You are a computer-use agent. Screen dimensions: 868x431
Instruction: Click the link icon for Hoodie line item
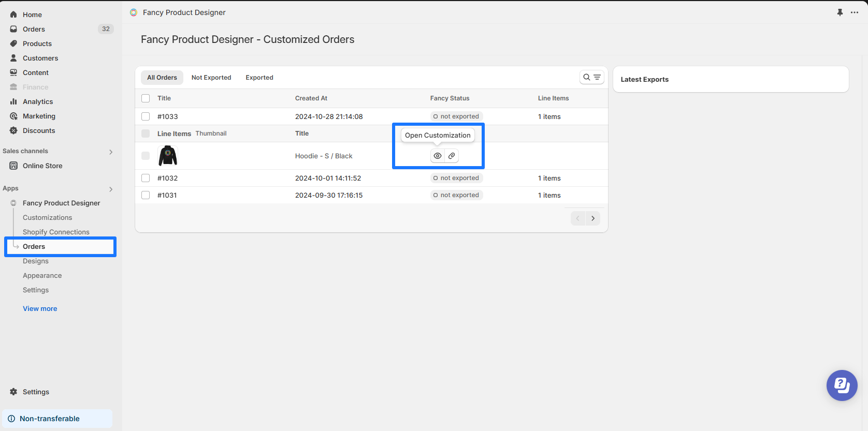pyautogui.click(x=452, y=156)
